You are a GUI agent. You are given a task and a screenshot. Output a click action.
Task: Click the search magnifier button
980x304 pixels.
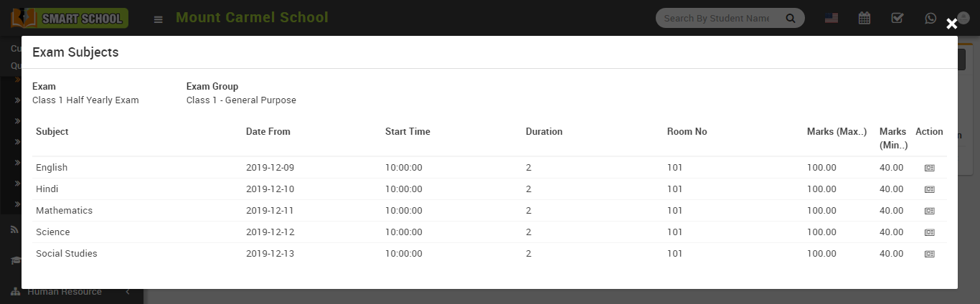[x=791, y=18]
